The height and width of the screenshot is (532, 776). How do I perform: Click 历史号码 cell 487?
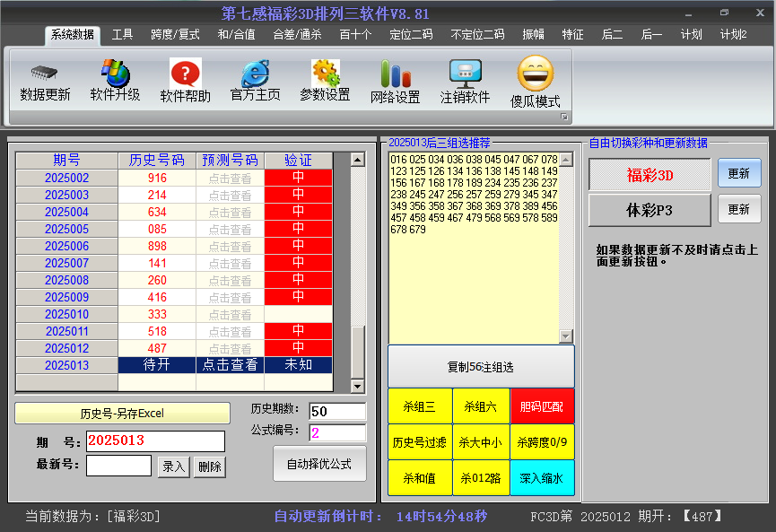click(x=157, y=348)
